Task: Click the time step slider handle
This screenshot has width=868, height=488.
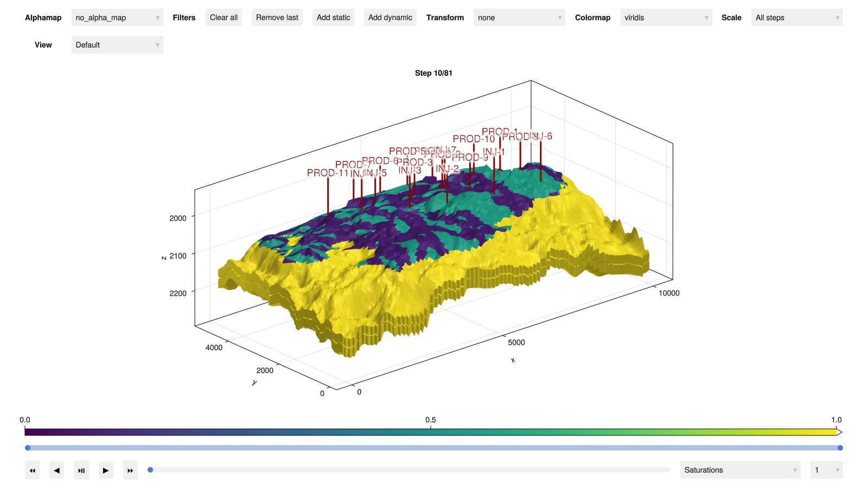Action: [150, 470]
